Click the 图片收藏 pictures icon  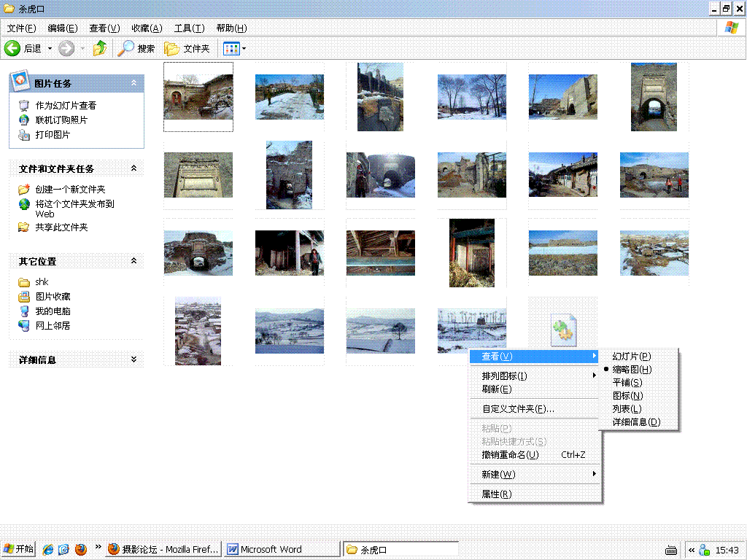pos(24,297)
